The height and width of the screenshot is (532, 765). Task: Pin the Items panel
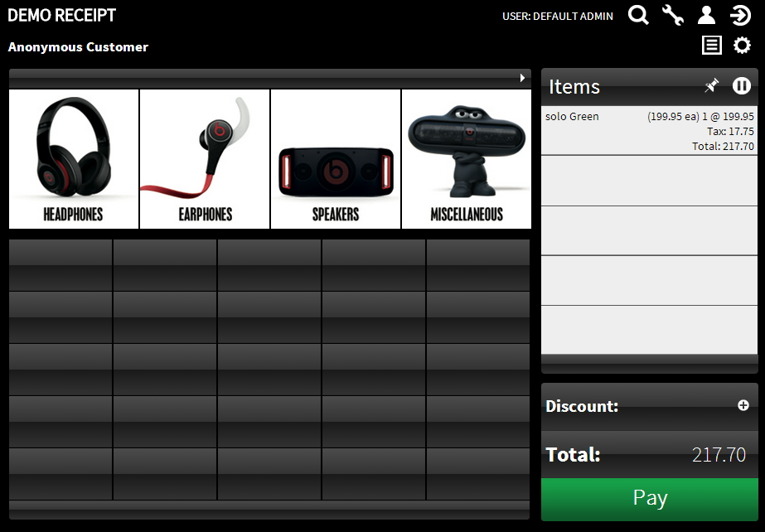[711, 86]
